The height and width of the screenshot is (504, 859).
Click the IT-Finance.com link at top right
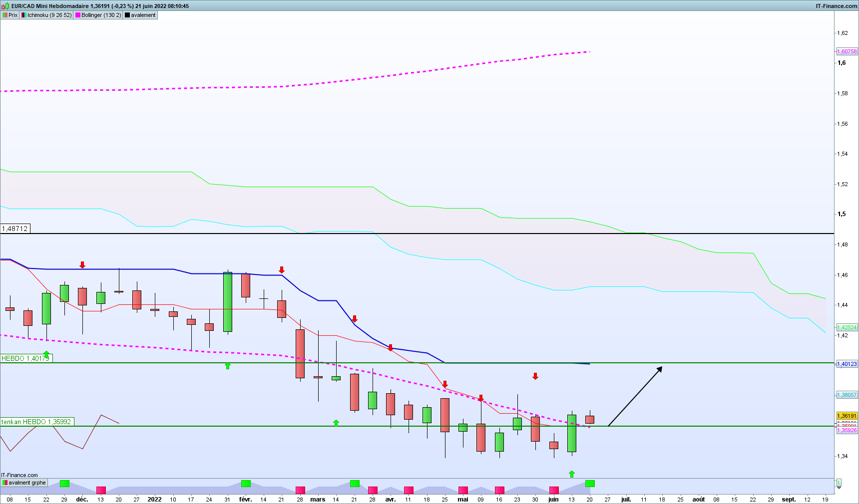[837, 6]
